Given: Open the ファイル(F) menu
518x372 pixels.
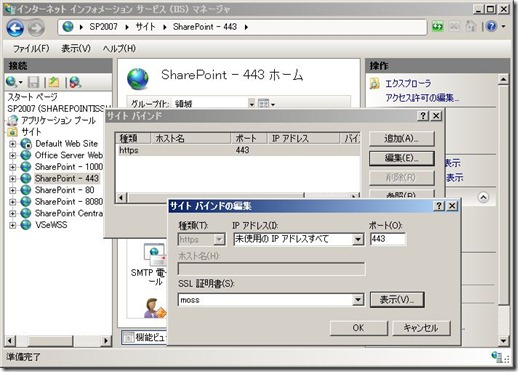Looking at the screenshot, I should pos(31,49).
